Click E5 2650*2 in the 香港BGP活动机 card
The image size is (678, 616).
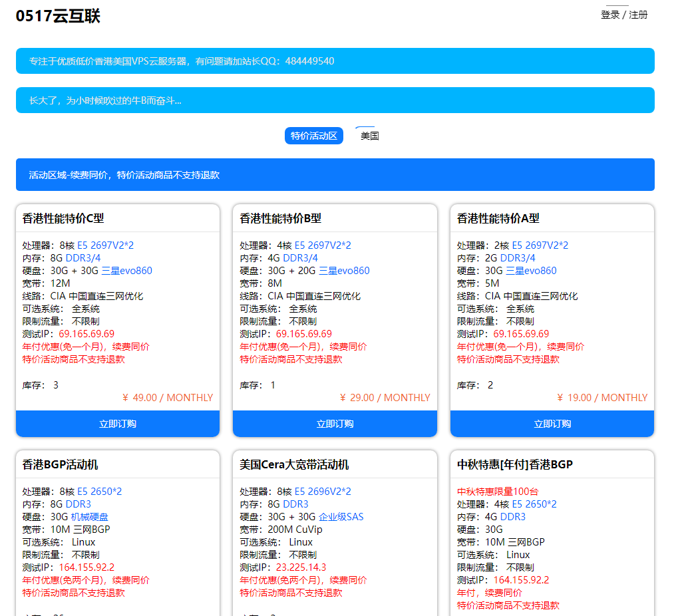99,492
